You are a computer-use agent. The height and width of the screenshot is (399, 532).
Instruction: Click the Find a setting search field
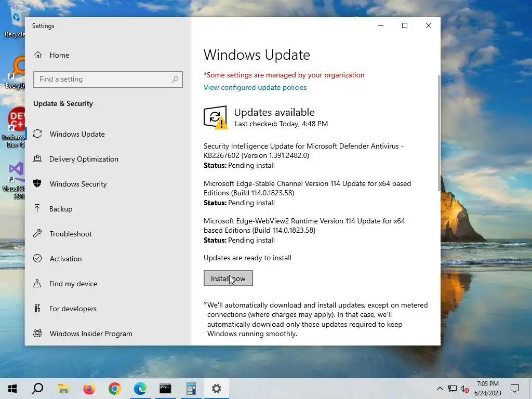(108, 79)
